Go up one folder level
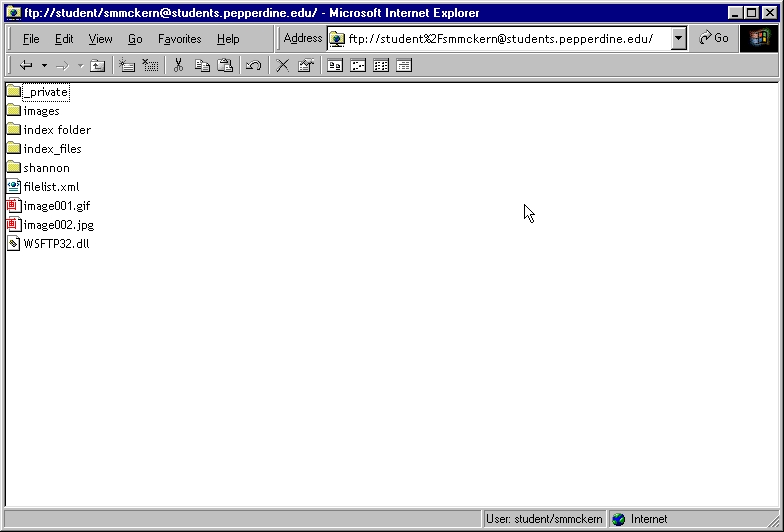784x532 pixels. pos(98,66)
